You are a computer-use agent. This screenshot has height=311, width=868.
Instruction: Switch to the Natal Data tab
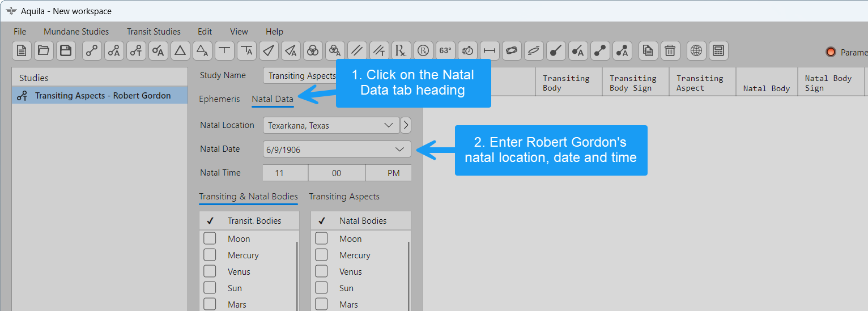point(273,99)
